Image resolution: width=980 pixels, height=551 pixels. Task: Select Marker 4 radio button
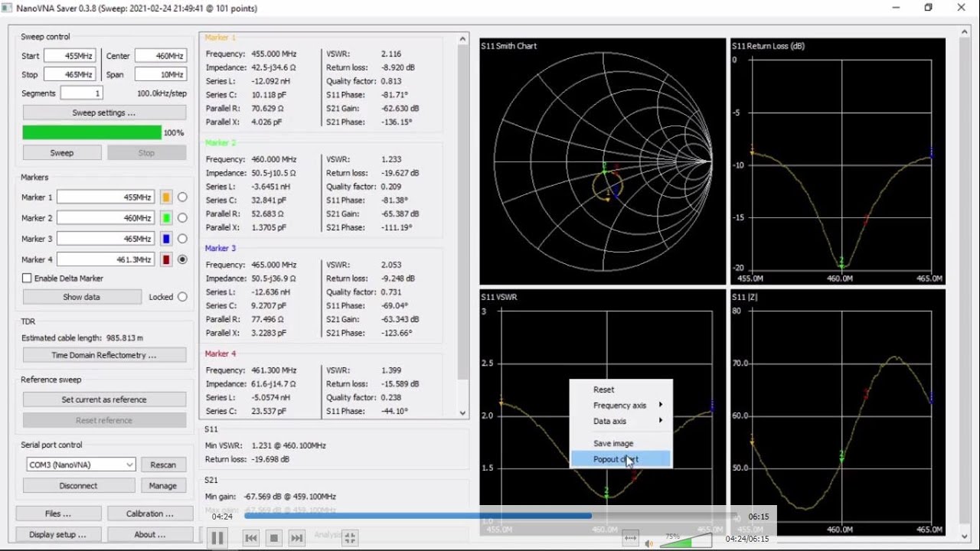182,259
